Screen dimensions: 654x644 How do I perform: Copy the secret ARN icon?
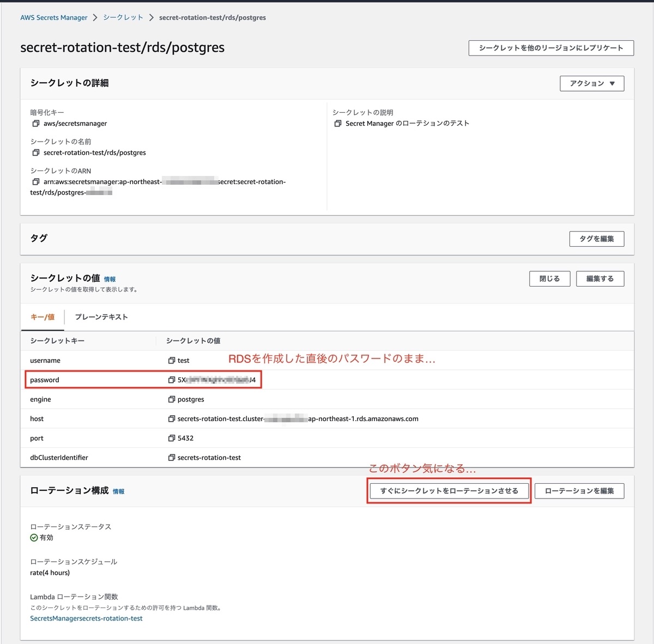click(x=36, y=181)
